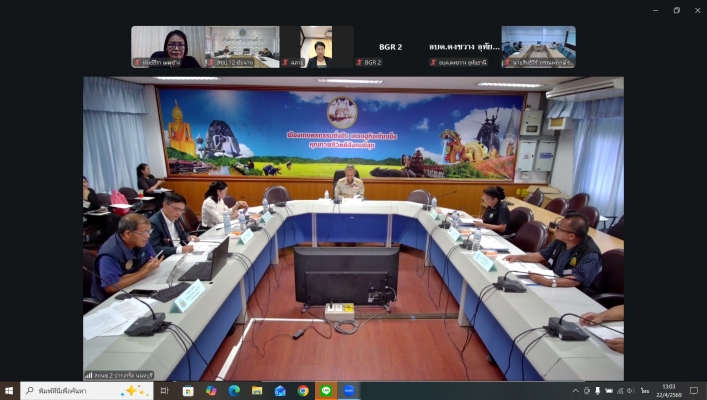The width and height of the screenshot is (707, 400).
Task: Open Copilot from the taskbar
Action: point(211,391)
